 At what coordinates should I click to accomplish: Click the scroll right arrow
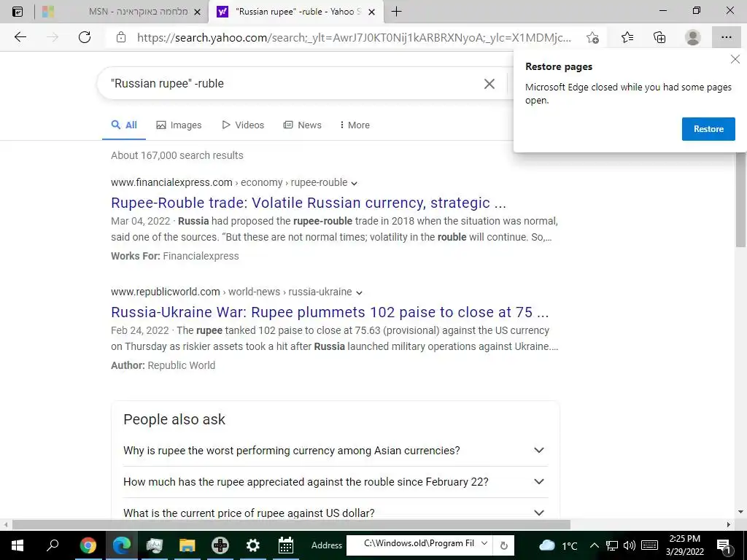tap(728, 525)
